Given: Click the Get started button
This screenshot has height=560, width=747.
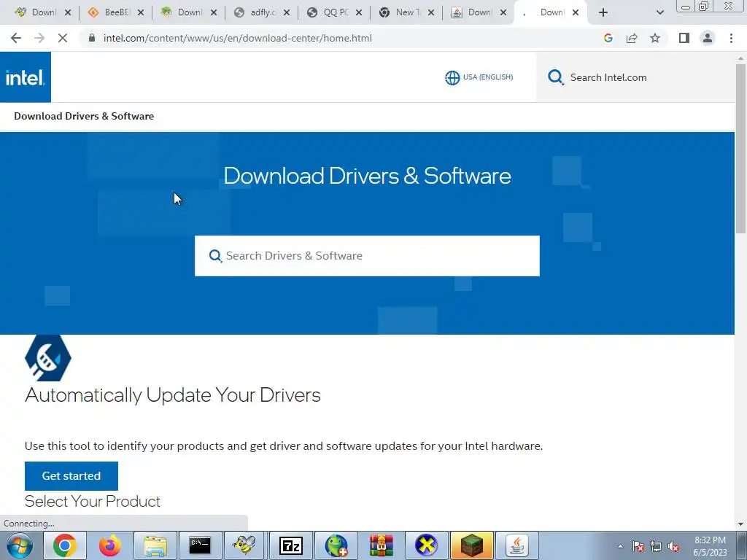Looking at the screenshot, I should coord(71,475).
